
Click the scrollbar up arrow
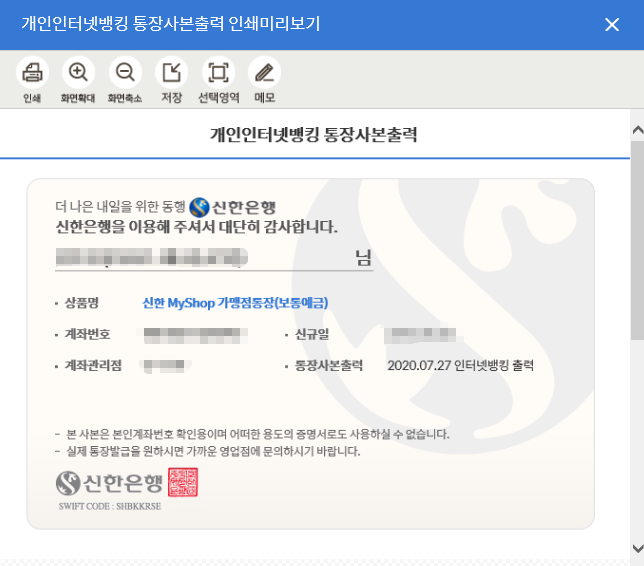637,130
